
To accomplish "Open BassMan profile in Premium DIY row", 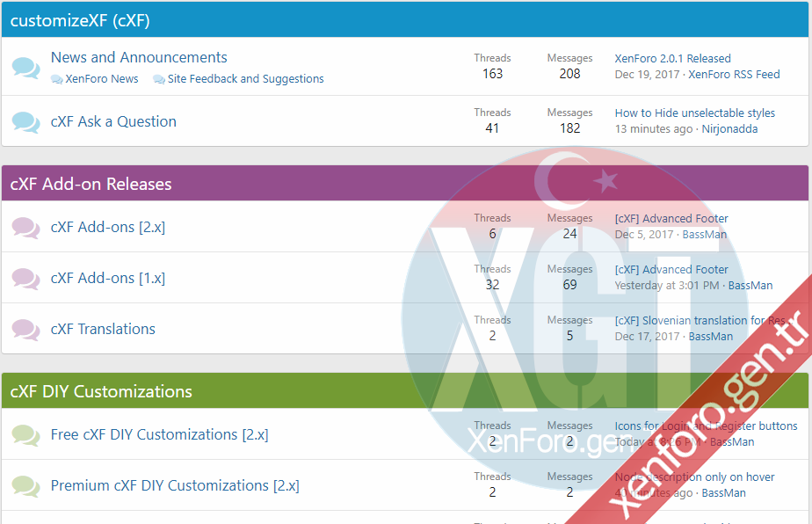I will (723, 492).
